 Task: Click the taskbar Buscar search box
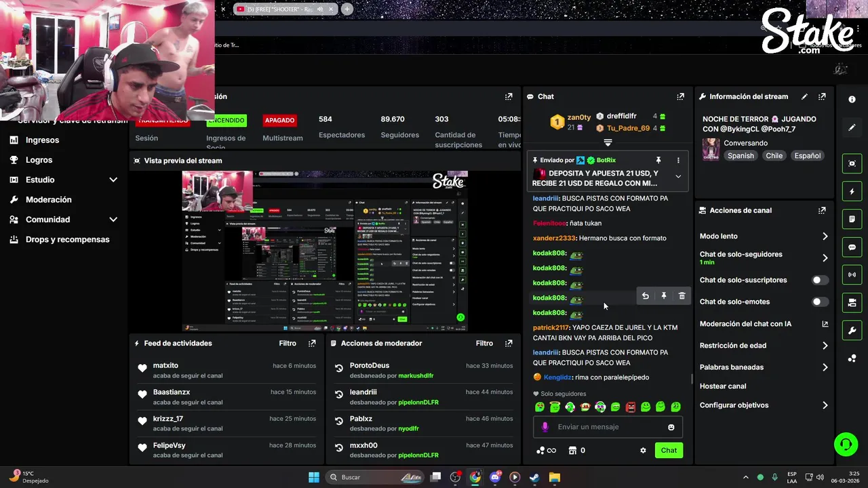click(x=376, y=477)
